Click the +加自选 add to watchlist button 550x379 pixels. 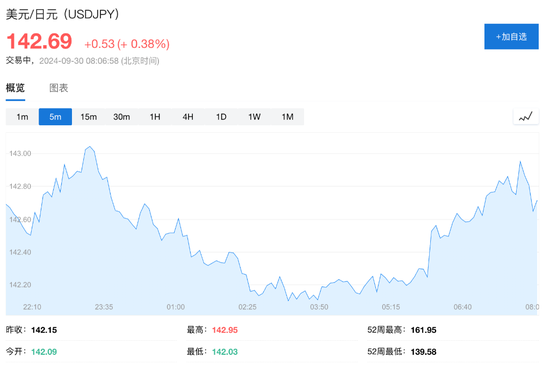pyautogui.click(x=511, y=36)
